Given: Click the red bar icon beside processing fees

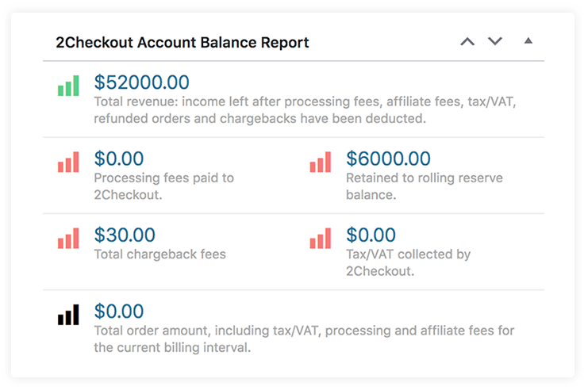Looking at the screenshot, I should 68,162.
